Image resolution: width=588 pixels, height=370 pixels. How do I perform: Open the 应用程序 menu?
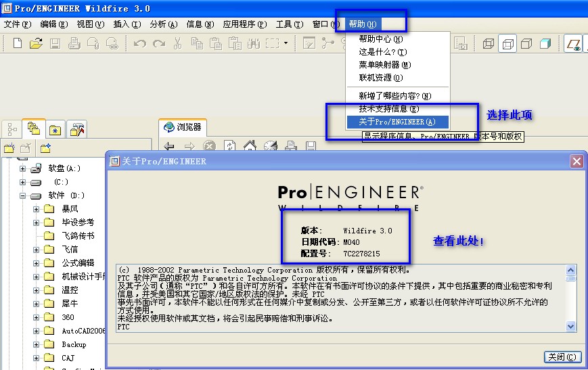(x=245, y=24)
